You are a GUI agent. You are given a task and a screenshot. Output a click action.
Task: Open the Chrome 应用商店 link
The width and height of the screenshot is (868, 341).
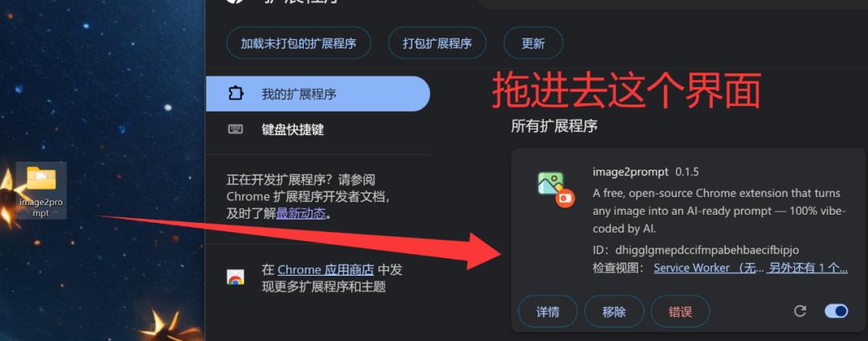(325, 270)
